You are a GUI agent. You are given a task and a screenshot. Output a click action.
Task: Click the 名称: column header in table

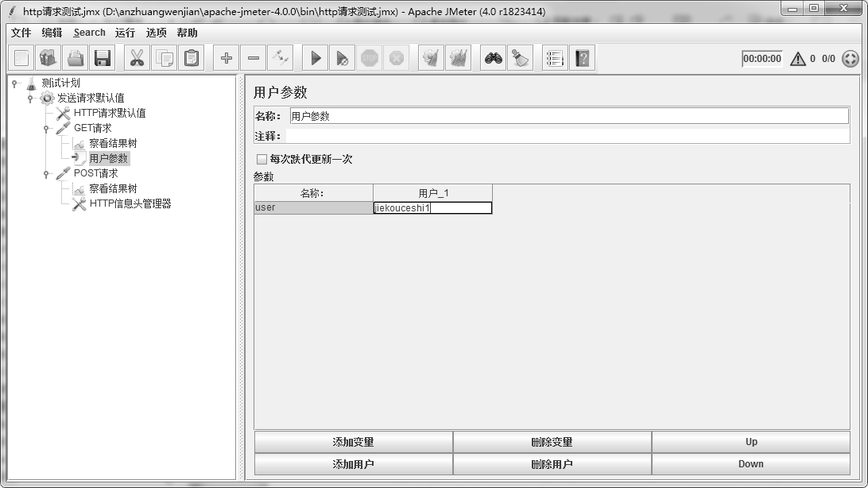(x=313, y=193)
